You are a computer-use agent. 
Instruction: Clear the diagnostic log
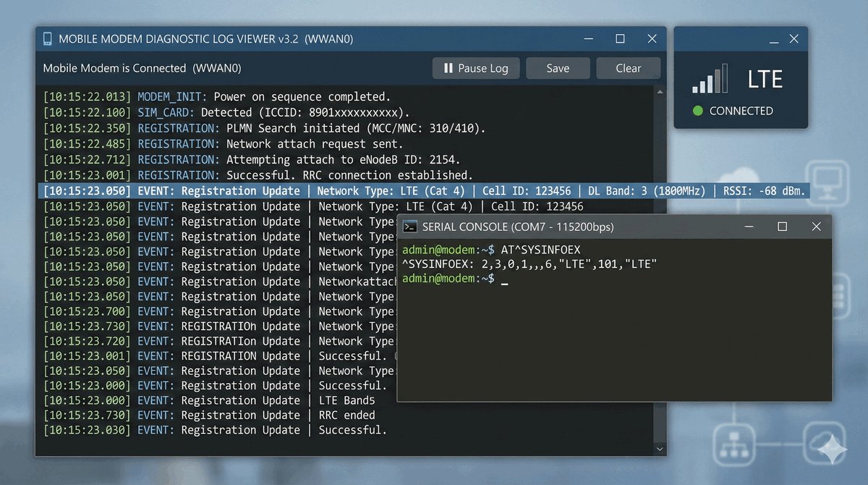click(628, 68)
